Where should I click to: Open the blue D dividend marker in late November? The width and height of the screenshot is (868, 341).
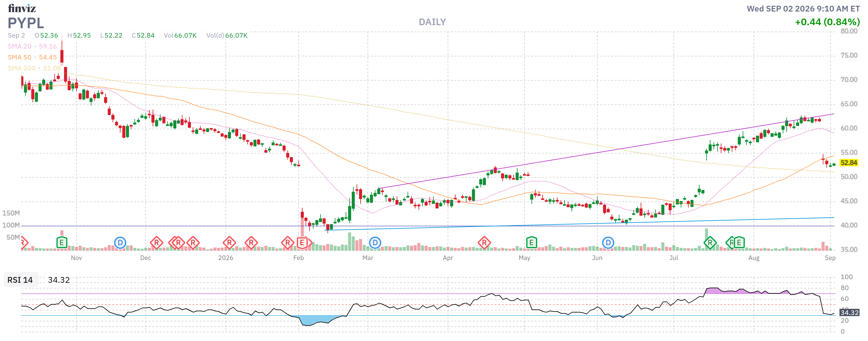pyautogui.click(x=120, y=243)
